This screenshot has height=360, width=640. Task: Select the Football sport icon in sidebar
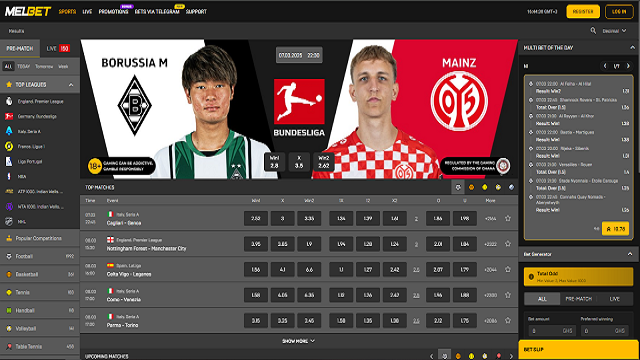coord(9,256)
